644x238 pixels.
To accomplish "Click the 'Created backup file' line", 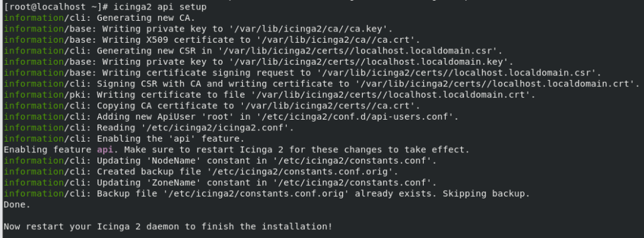I will [x=201, y=171].
